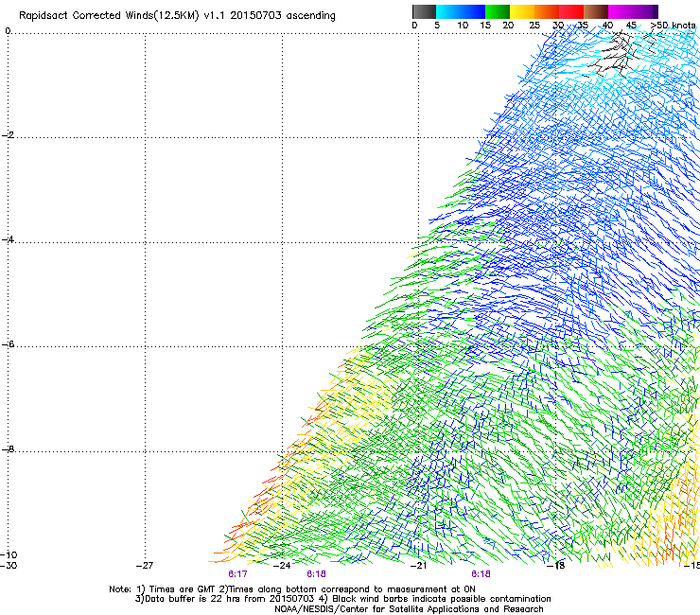Image resolution: width=700 pixels, height=615 pixels.
Task: Click the magenta 40-45 knots legend color block
Action: click(621, 11)
